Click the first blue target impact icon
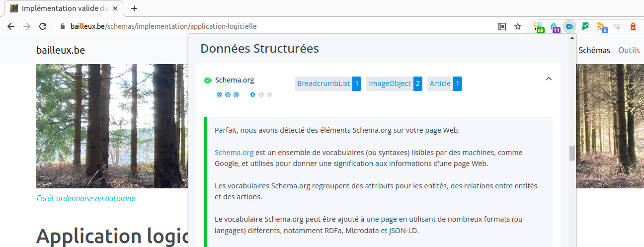This screenshot has width=644, height=247. click(219, 94)
